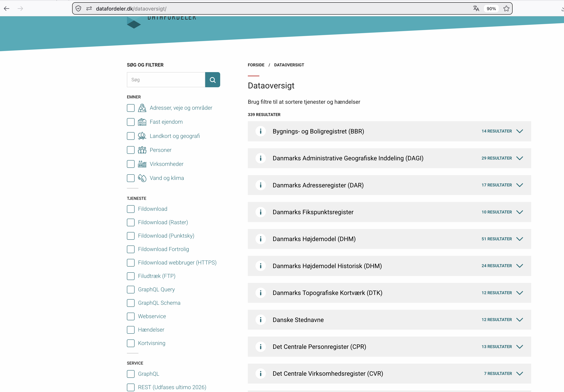Bookmark page with the star icon
The width and height of the screenshot is (564, 392).
point(506,9)
